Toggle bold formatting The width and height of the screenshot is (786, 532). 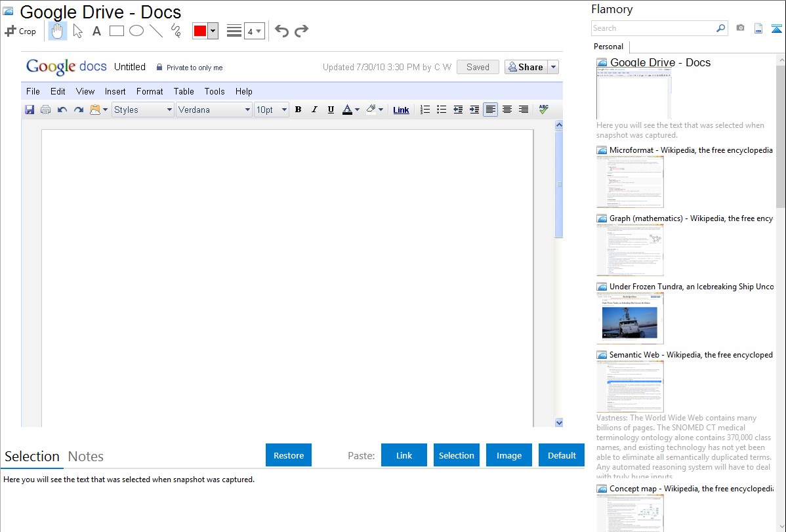[299, 110]
